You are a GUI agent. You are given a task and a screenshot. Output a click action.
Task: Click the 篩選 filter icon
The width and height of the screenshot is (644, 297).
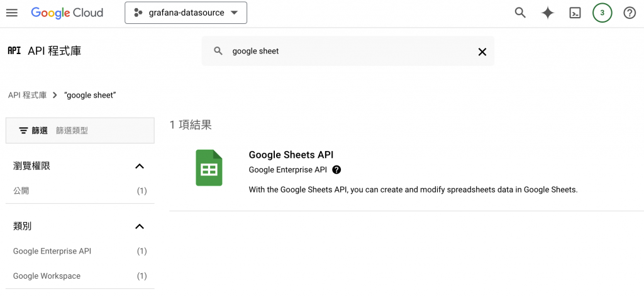[23, 131]
